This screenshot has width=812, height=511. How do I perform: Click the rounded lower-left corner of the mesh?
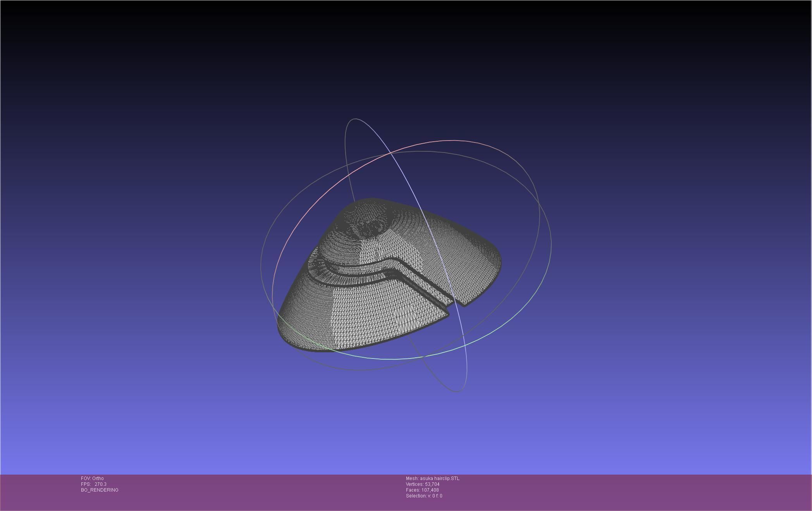pyautogui.click(x=287, y=337)
